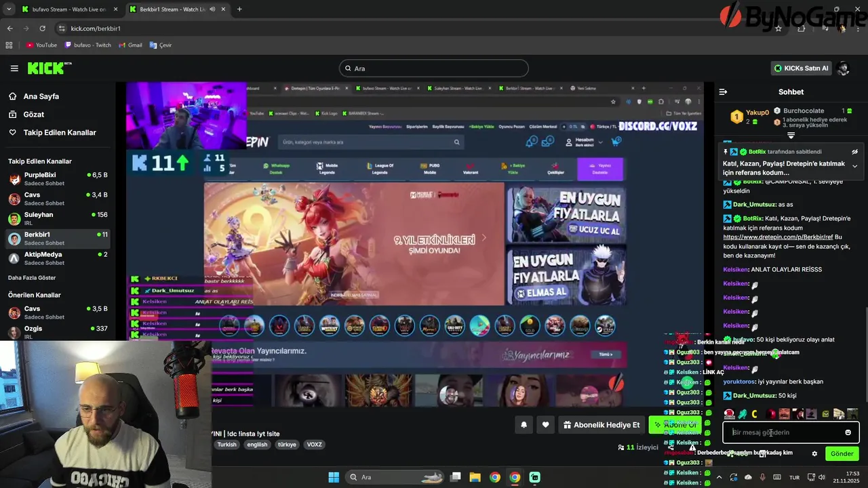Screen dimensions: 868x488
Task: Click Abonelik Hediye Et button
Action: tap(601, 425)
